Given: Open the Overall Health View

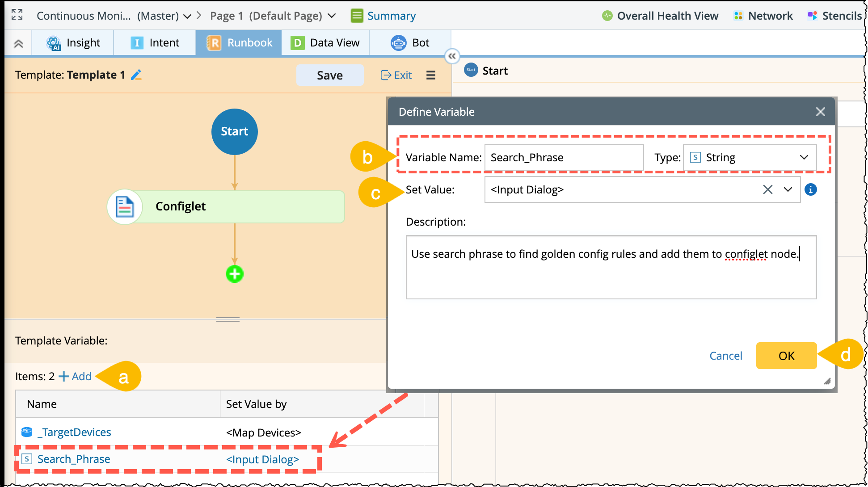Looking at the screenshot, I should coord(660,16).
